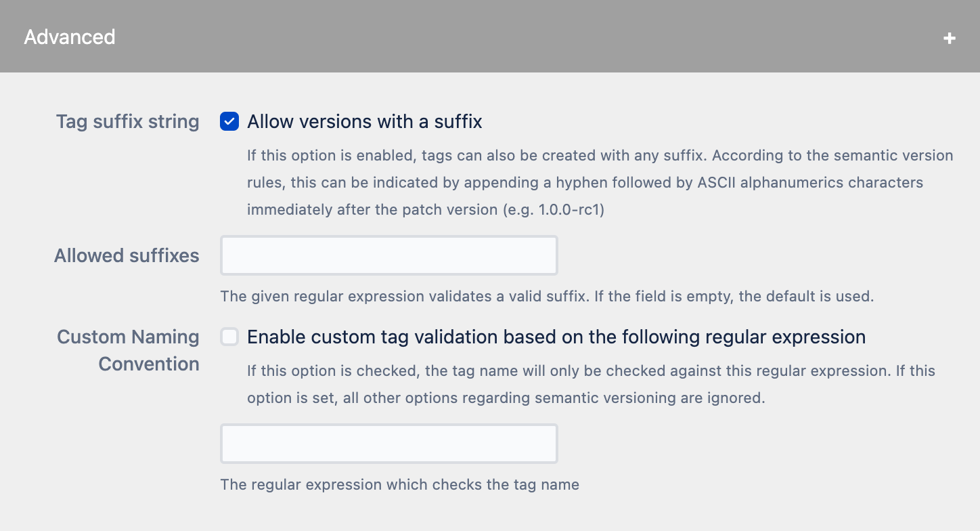The image size is (980, 531).
Task: Uncheck the Allow versions with a suffix checkbox
Action: pos(229,122)
